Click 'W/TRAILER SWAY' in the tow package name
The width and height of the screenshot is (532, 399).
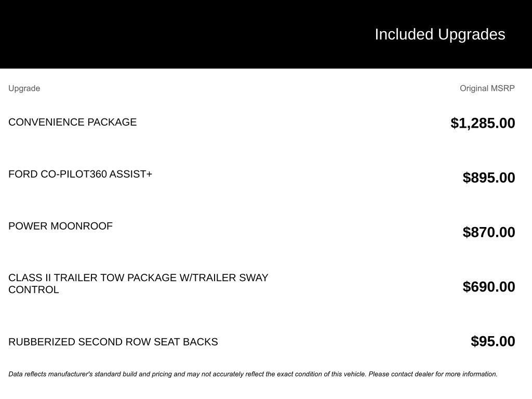point(224,278)
